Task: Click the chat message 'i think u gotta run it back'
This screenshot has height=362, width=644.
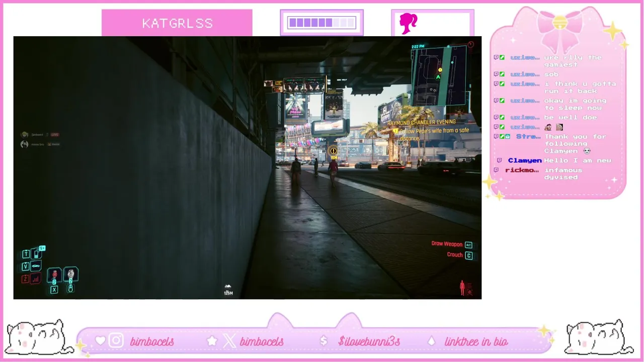Action: [580, 87]
